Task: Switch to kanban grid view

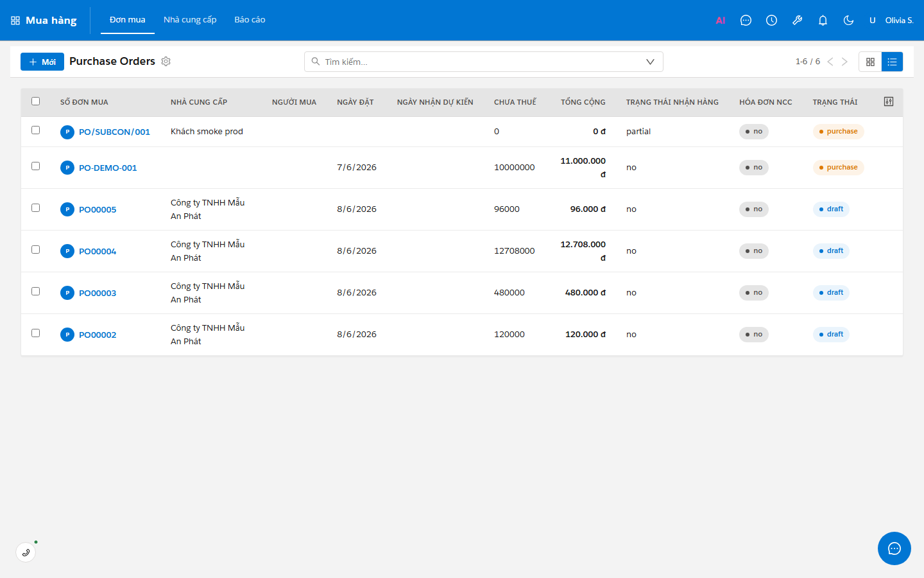Action: 870,62
